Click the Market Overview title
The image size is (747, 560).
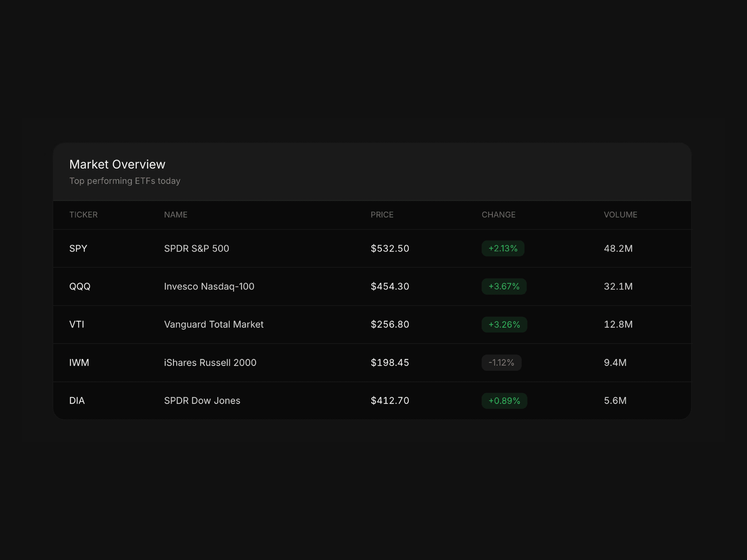point(117,164)
